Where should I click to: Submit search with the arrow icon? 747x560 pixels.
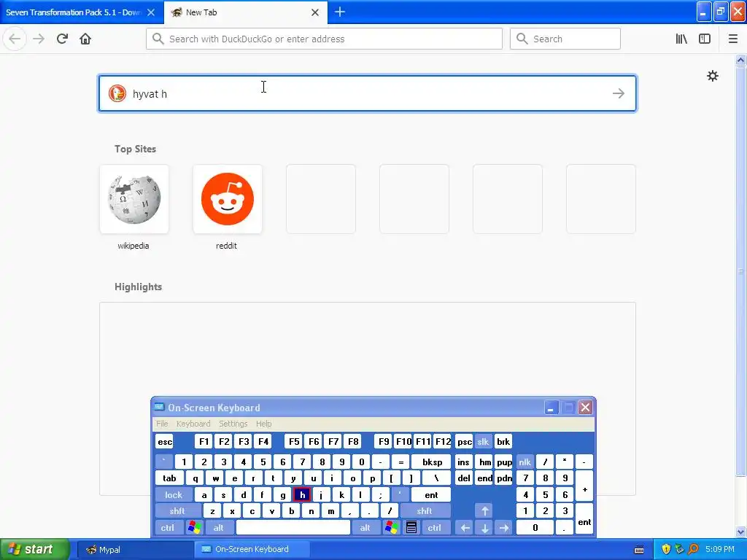point(619,93)
